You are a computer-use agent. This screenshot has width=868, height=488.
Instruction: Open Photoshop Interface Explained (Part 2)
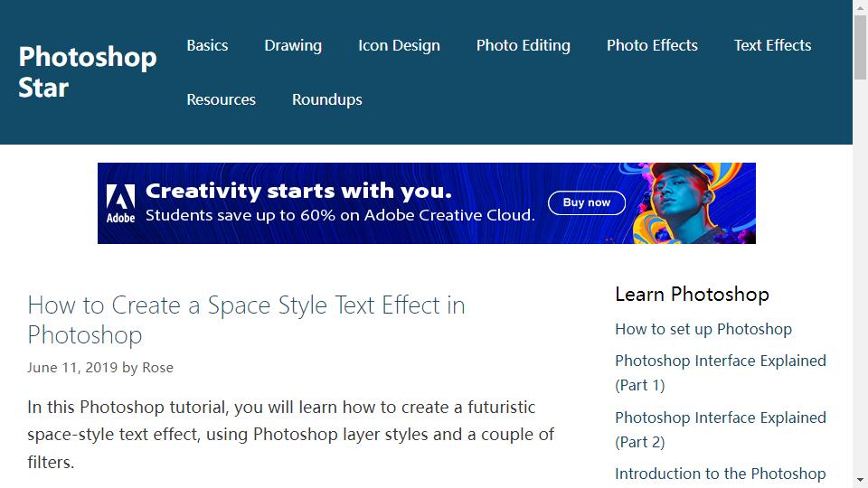(x=721, y=430)
